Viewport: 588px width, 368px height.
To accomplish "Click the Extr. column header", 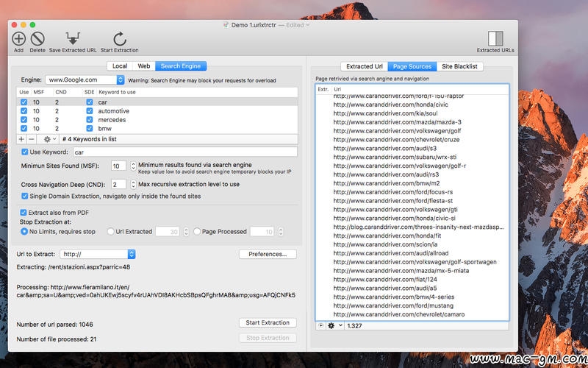I will click(323, 89).
